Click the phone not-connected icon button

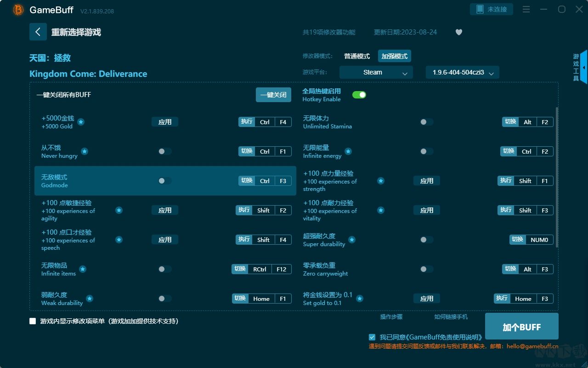(492, 9)
